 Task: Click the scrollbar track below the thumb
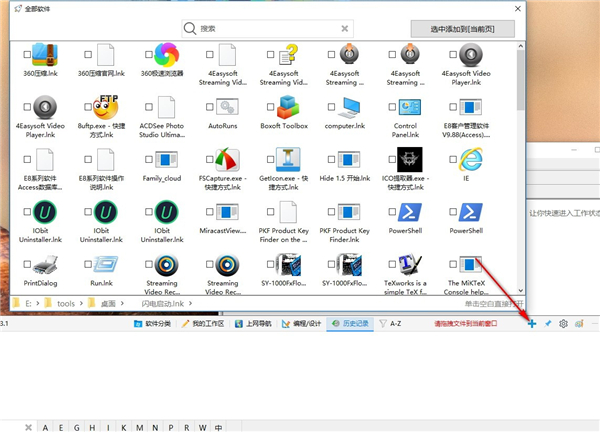[520, 199]
